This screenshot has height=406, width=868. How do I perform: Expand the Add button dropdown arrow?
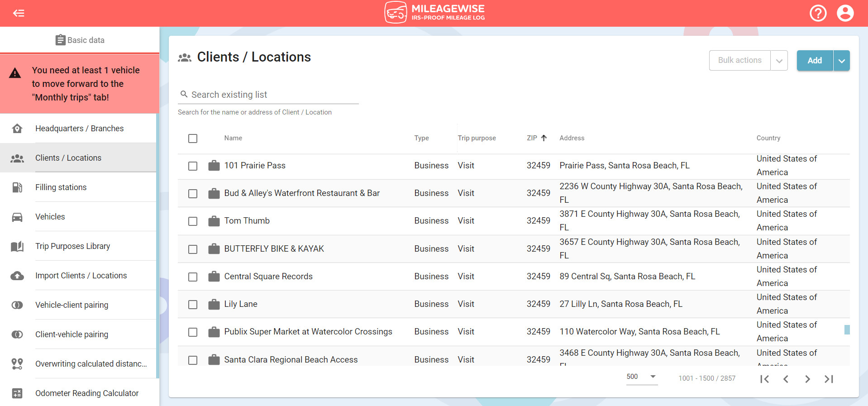[841, 61]
